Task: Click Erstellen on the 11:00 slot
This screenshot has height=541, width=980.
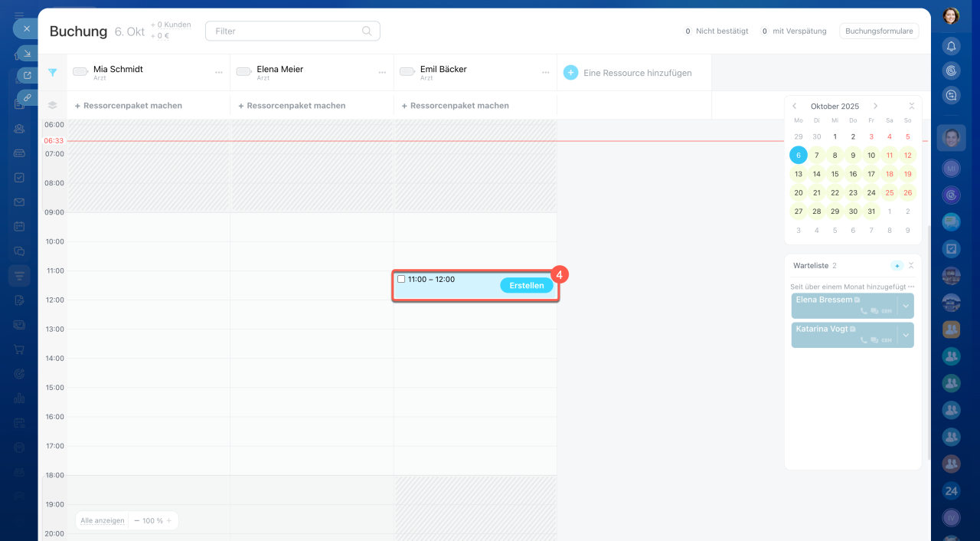Action: click(527, 286)
